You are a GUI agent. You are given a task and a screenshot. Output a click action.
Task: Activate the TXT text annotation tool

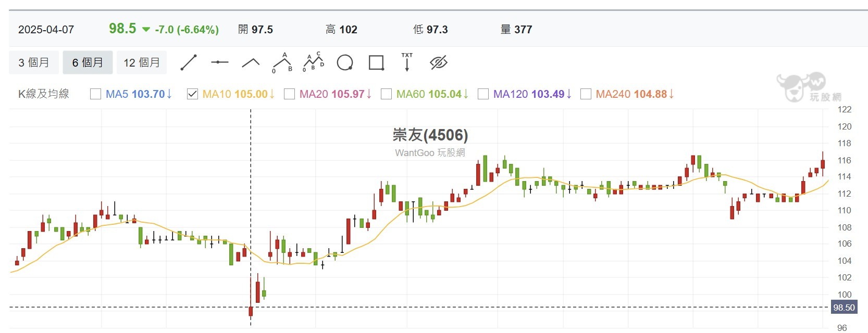point(407,62)
